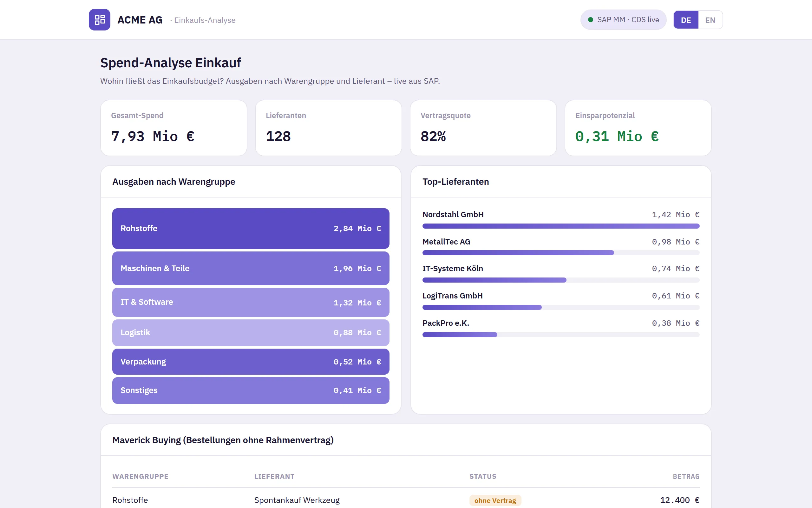Click the LIEFERANT column header
The image size is (812, 508).
[x=274, y=477]
